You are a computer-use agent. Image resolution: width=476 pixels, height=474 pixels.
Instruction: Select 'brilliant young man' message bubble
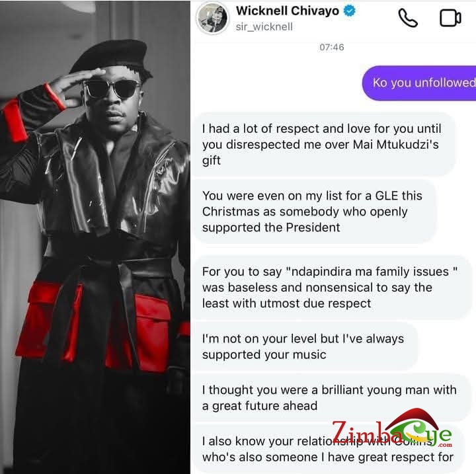click(332, 398)
